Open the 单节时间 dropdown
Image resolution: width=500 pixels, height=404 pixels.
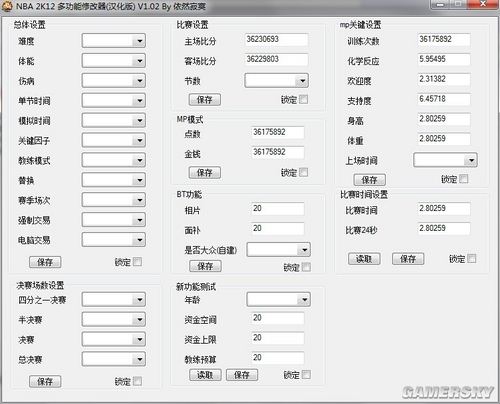[114, 101]
